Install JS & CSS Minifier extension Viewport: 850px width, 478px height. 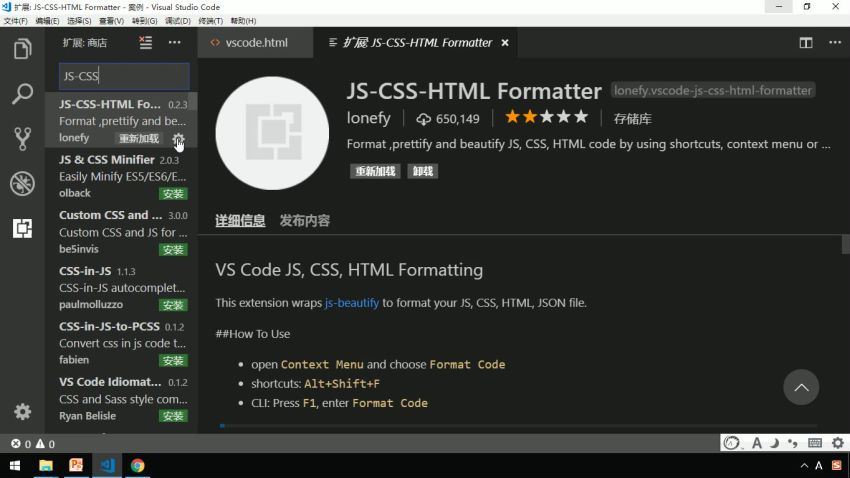[x=173, y=193]
